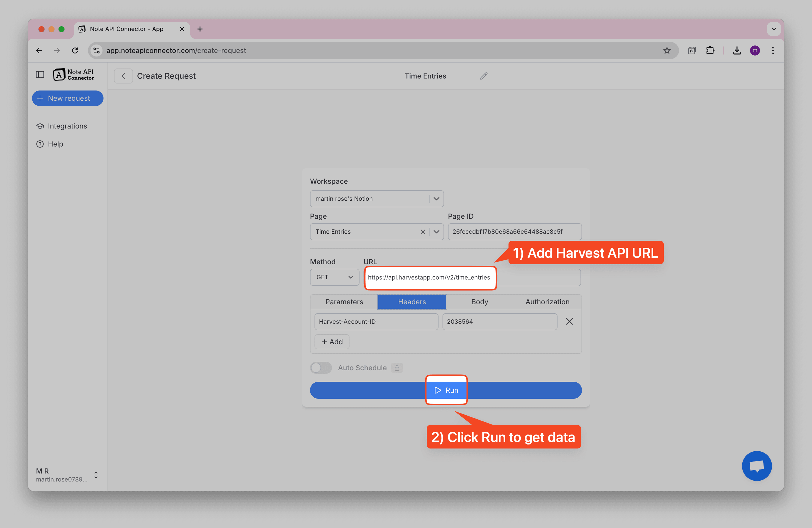Open the tab search dropdown arrow
The image size is (812, 528).
pos(773,29)
